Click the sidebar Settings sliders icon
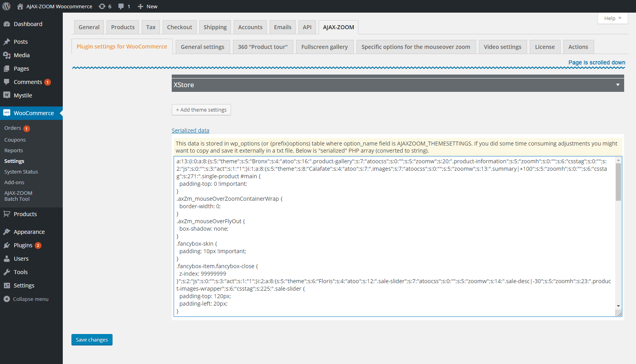The image size is (636, 364). (x=7, y=286)
